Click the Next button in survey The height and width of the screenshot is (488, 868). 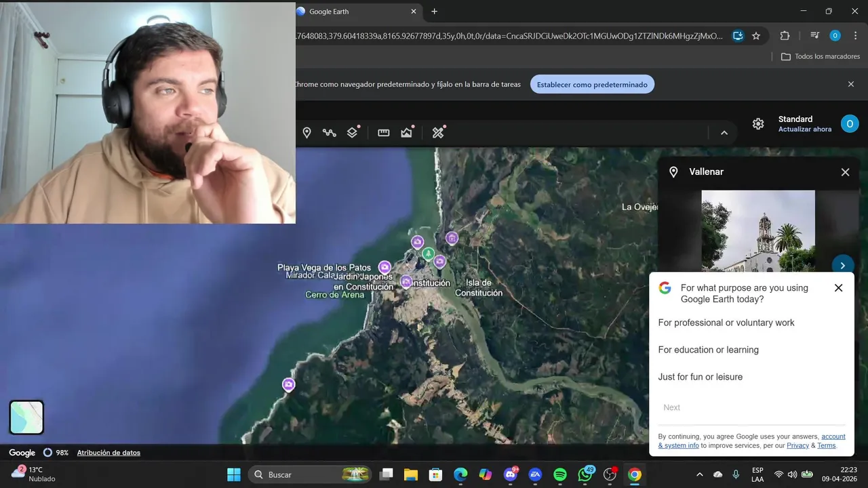pyautogui.click(x=671, y=407)
